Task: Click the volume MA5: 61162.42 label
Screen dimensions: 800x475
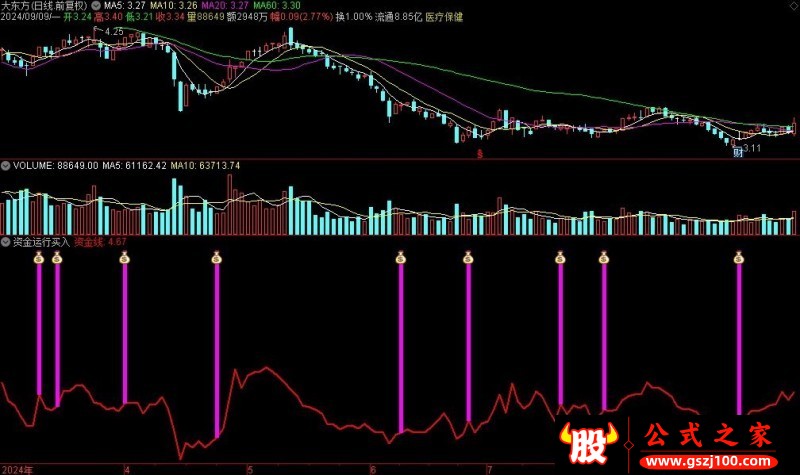Action: [x=135, y=166]
